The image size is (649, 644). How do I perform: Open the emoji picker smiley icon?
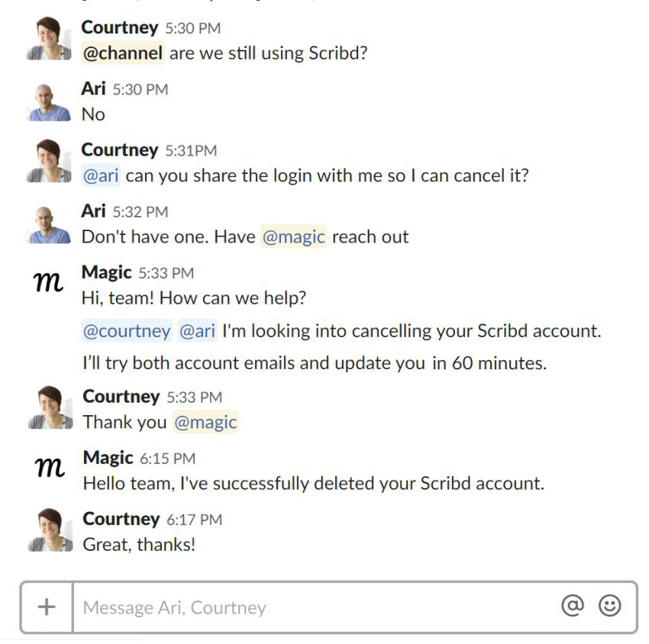coord(609,606)
